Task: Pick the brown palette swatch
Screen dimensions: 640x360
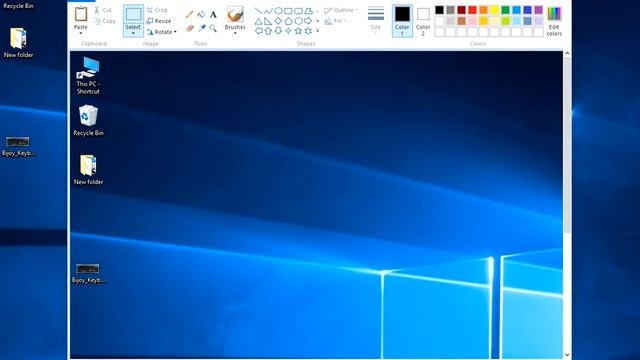Action: 461,21
